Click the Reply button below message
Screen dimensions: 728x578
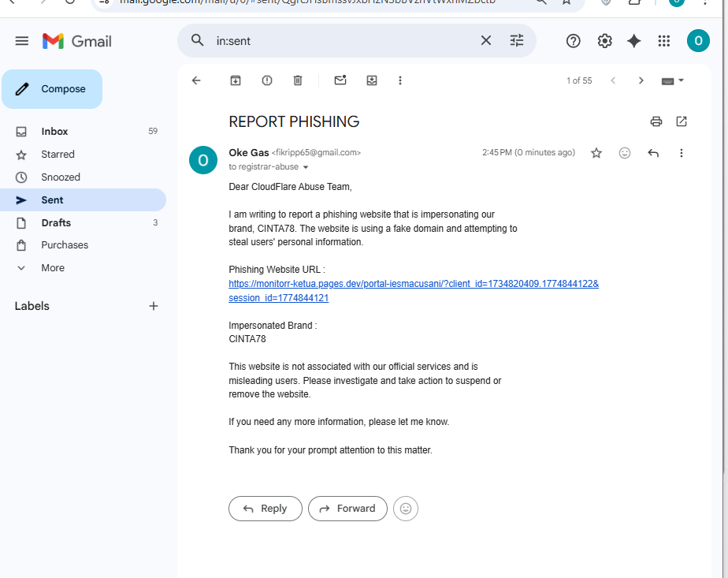tap(265, 509)
